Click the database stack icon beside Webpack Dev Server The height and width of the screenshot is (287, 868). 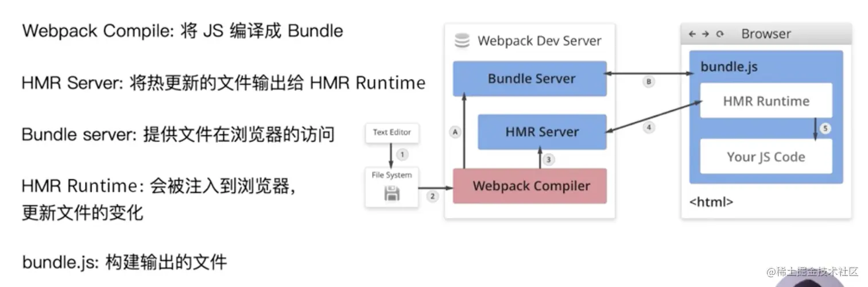point(462,41)
